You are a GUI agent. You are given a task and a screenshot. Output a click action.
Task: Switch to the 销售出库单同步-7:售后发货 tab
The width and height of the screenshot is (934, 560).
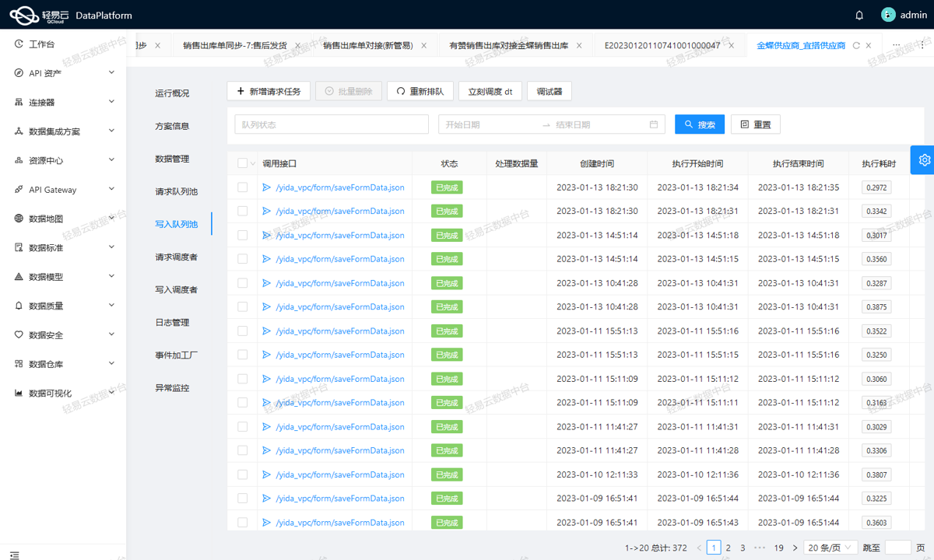pos(234,46)
